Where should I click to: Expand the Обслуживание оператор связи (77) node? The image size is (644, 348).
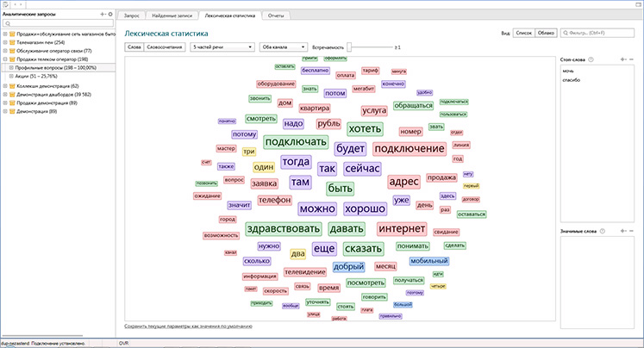tap(5, 52)
